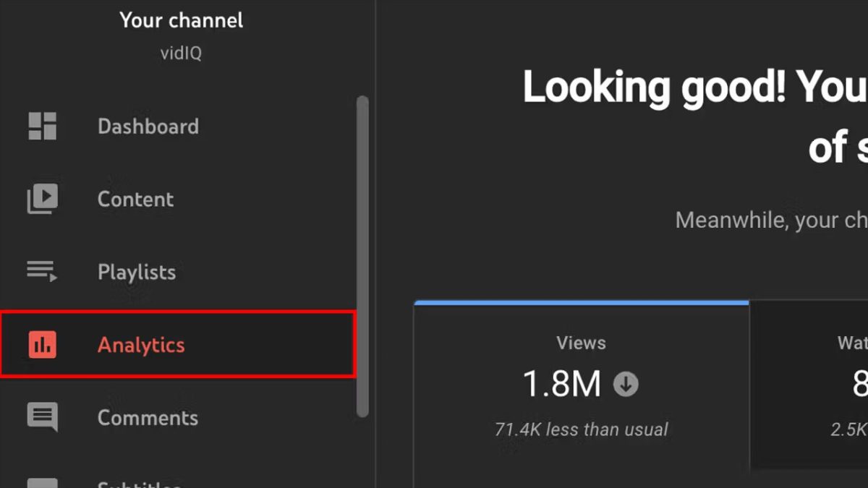Select the Views metric tab
868x488 pixels.
pyautogui.click(x=582, y=394)
